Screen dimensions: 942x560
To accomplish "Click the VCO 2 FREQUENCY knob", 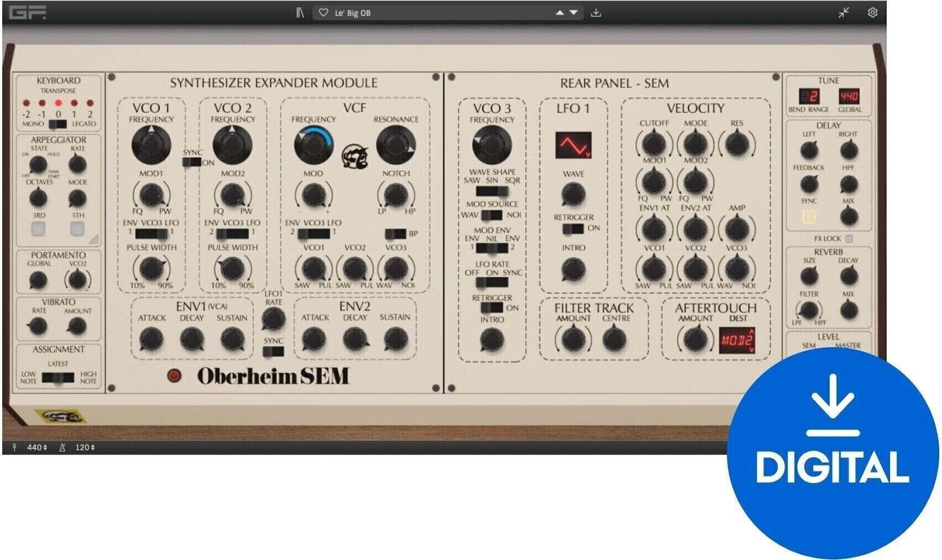I will pyautogui.click(x=232, y=145).
